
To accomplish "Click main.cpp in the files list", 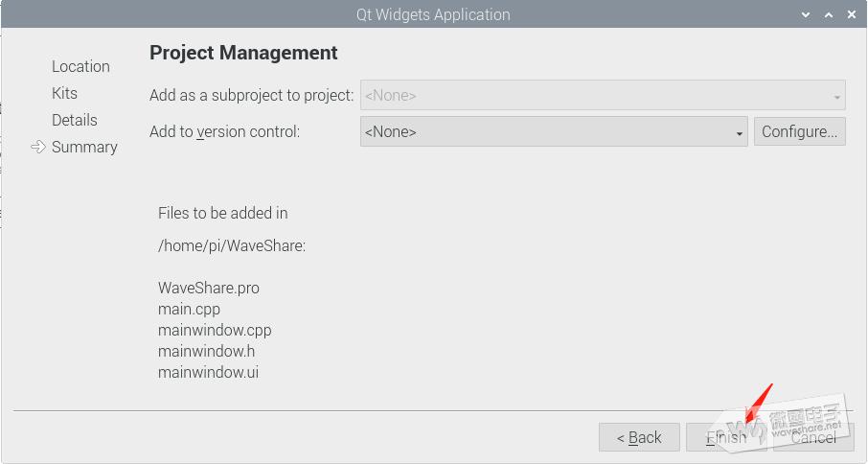I will [x=189, y=309].
